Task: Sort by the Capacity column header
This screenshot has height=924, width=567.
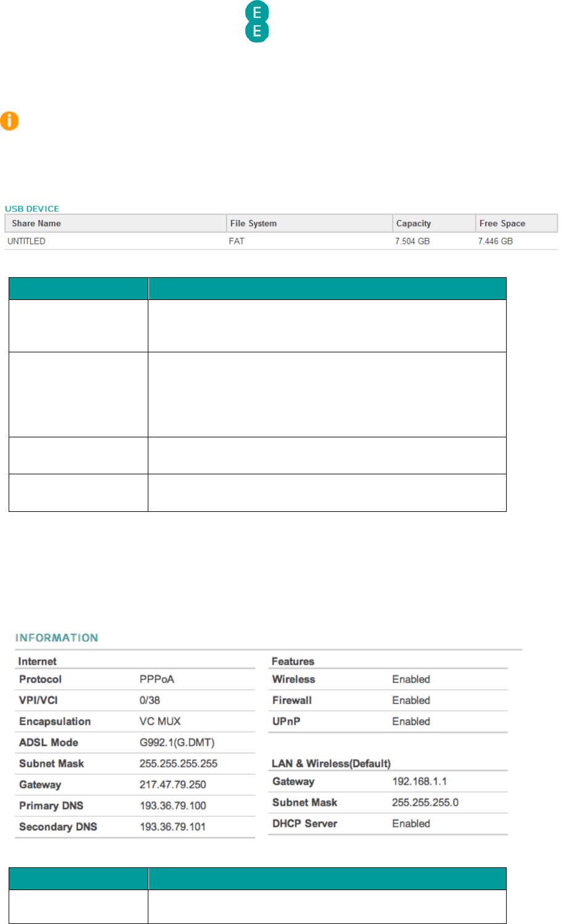Action: pyautogui.click(x=413, y=224)
